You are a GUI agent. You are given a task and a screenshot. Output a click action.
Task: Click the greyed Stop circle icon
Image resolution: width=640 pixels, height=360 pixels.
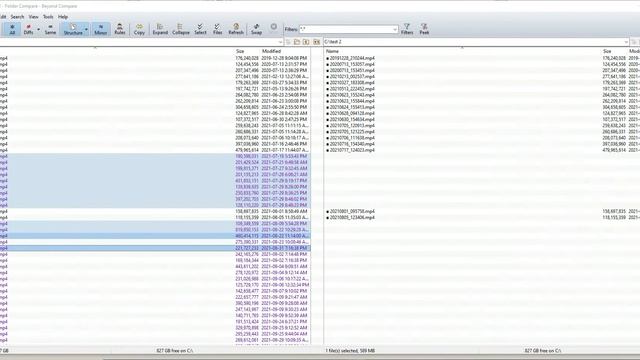coord(273,27)
